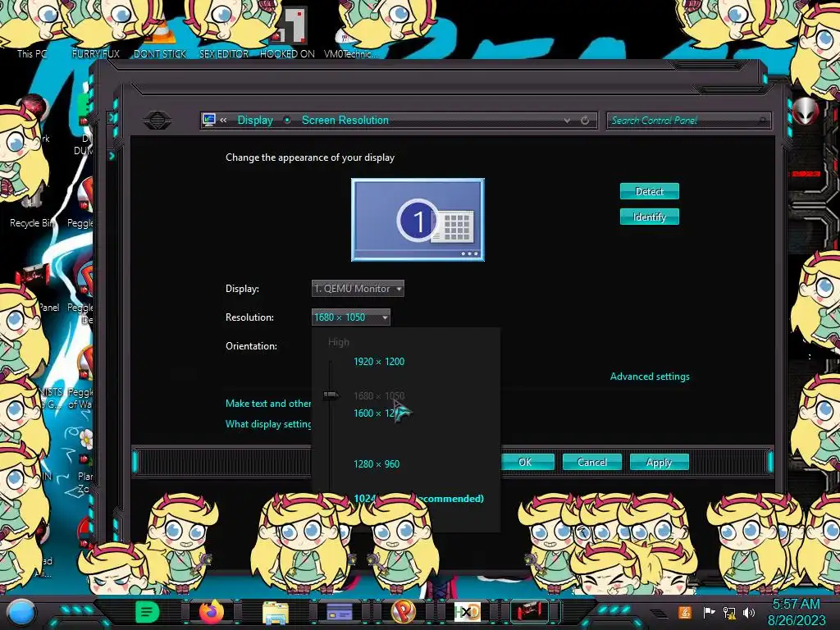Click the Apply button

coord(659,463)
